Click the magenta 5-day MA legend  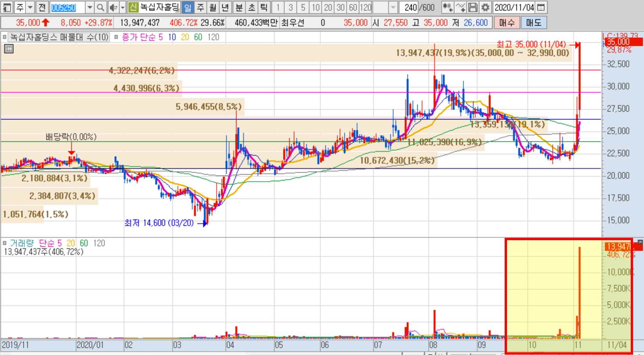pos(160,37)
